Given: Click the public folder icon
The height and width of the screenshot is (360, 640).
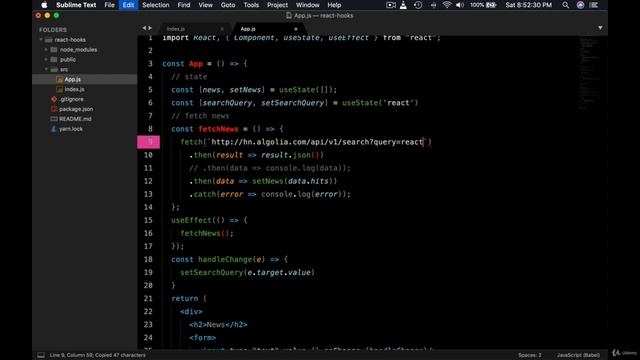Looking at the screenshot, I should point(54,59).
